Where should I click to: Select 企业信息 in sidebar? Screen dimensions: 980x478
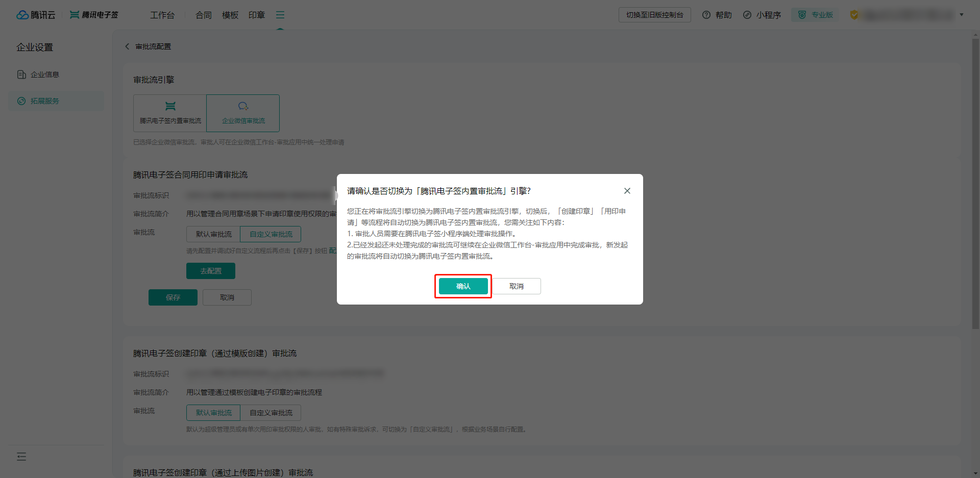pos(56,74)
